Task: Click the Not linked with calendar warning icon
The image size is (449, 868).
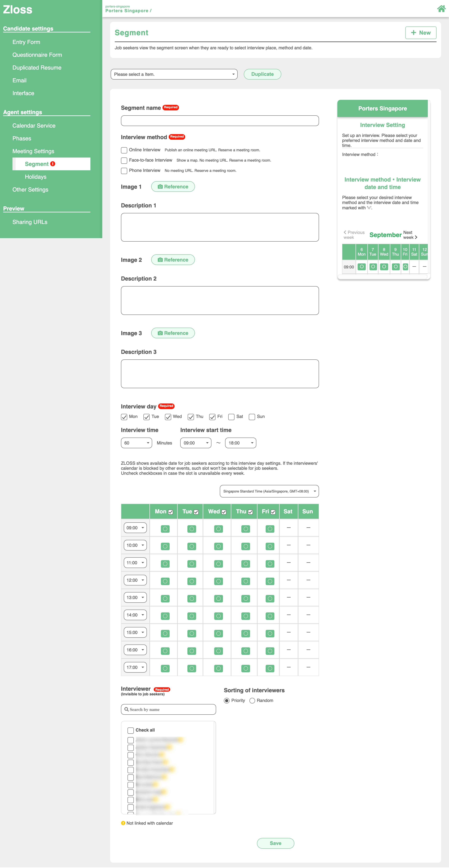Action: point(123,823)
